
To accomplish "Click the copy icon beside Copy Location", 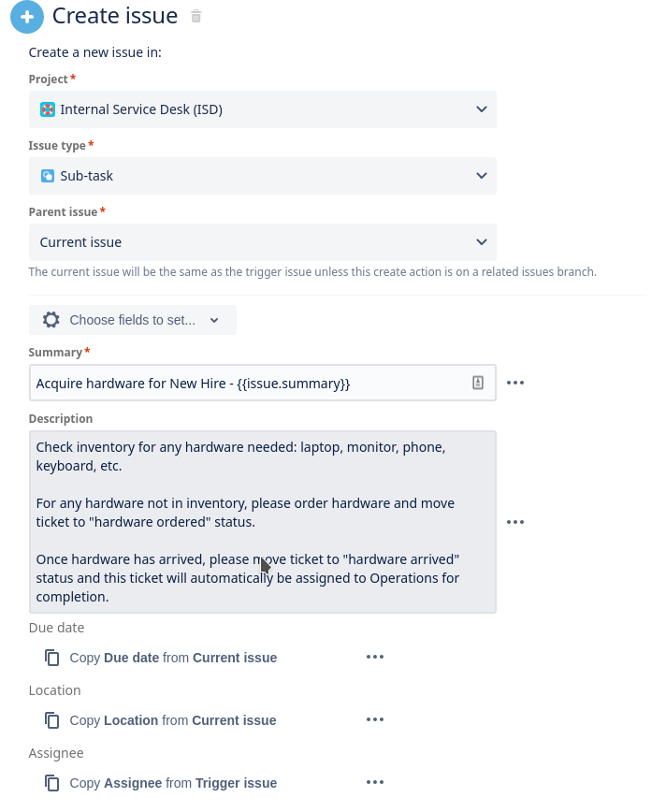I will (x=51, y=719).
